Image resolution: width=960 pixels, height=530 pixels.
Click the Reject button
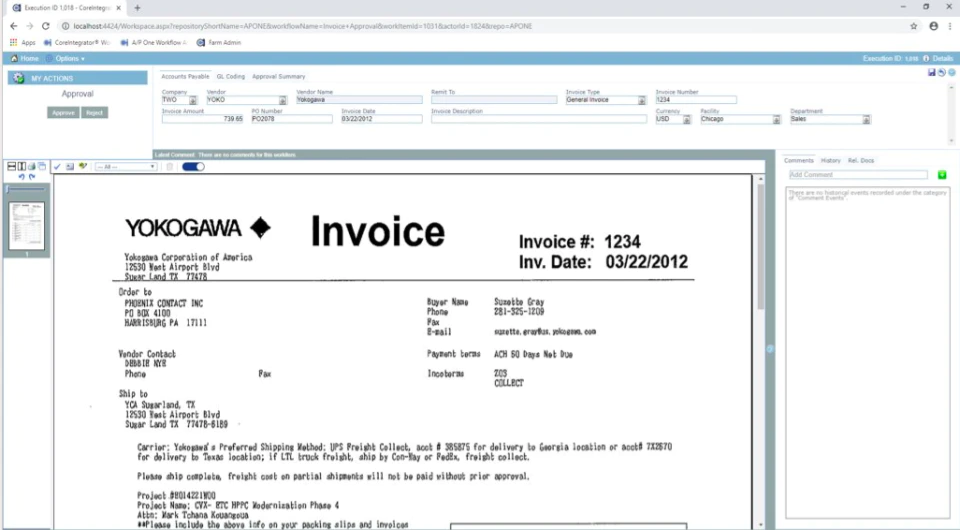pyautogui.click(x=94, y=113)
